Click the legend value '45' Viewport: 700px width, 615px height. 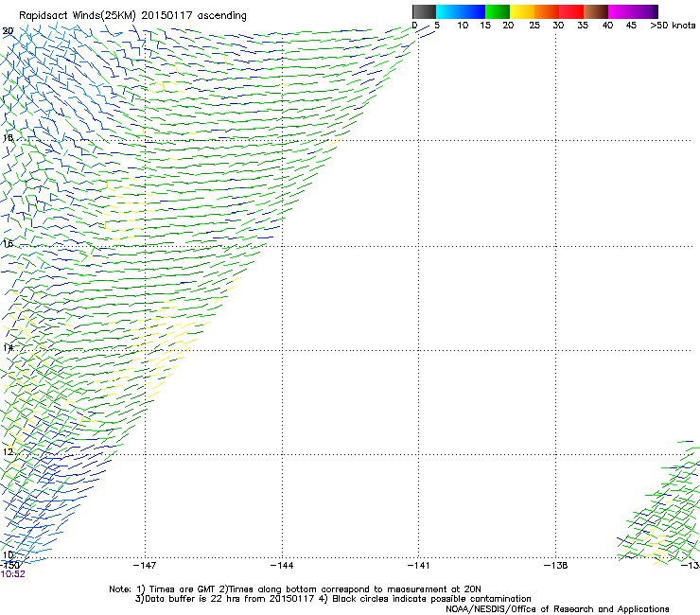pyautogui.click(x=631, y=26)
